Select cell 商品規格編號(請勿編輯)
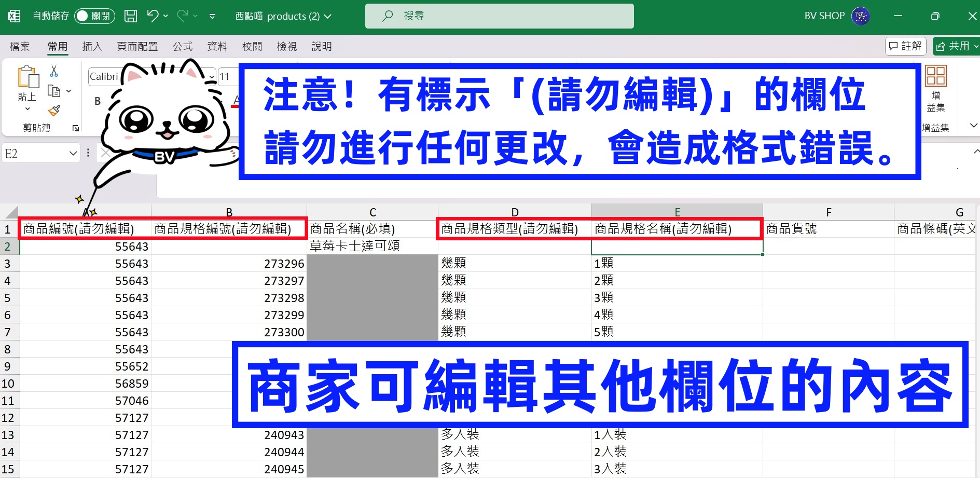Viewport: 980px width, 478px height. [x=229, y=229]
